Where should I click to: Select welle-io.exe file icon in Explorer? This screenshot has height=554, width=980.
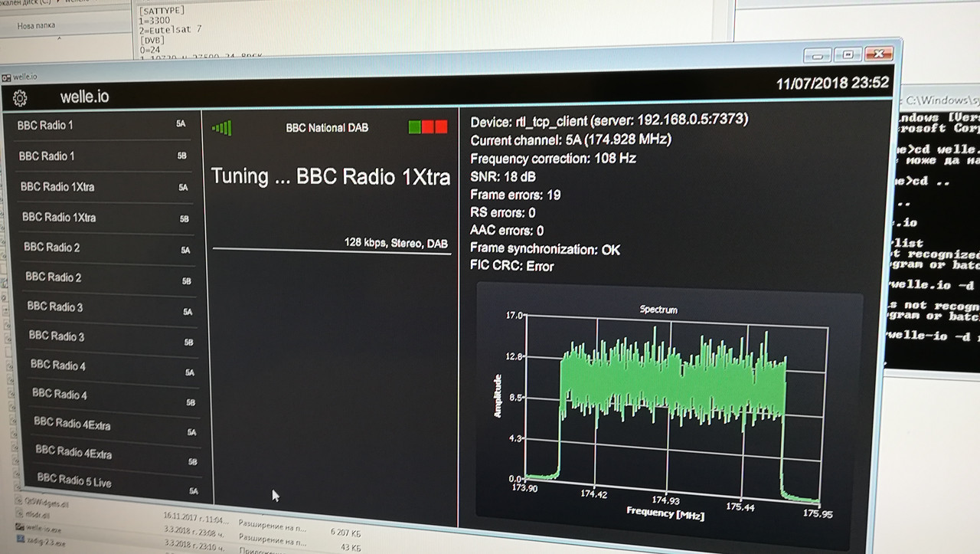click(19, 526)
